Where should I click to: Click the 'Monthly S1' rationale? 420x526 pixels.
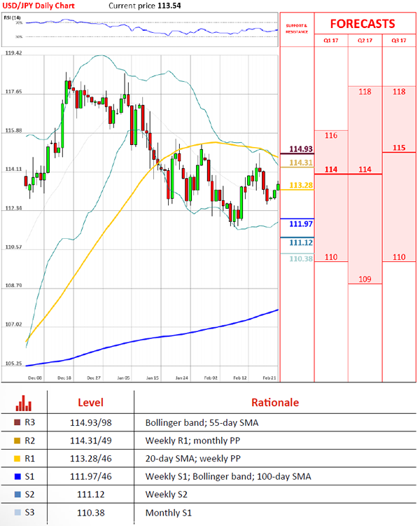(169, 513)
